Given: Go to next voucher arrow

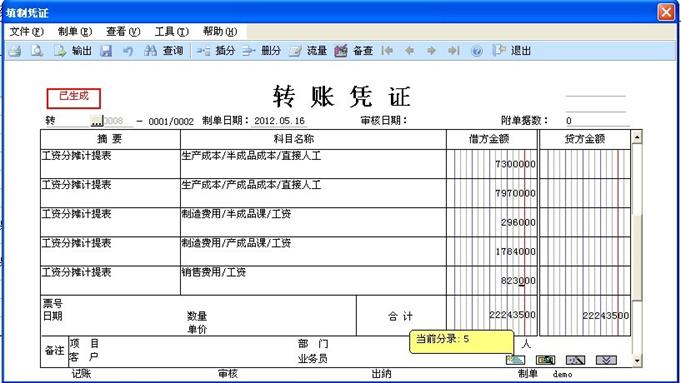Looking at the screenshot, I should pyautogui.click(x=431, y=51).
